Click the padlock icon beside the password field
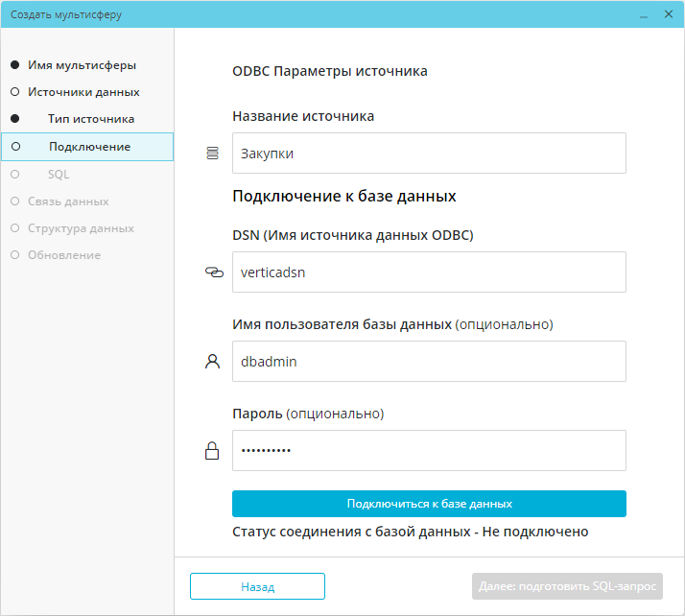The width and height of the screenshot is (685, 616). point(212,450)
